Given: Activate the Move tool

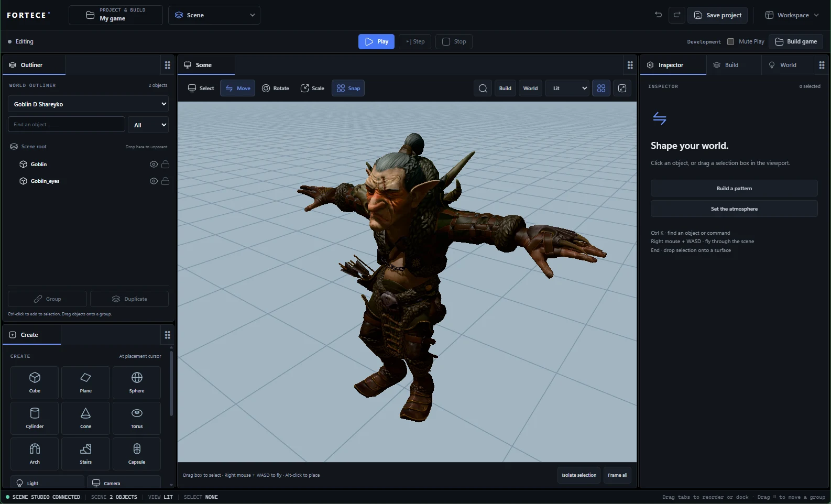Looking at the screenshot, I should tap(237, 88).
